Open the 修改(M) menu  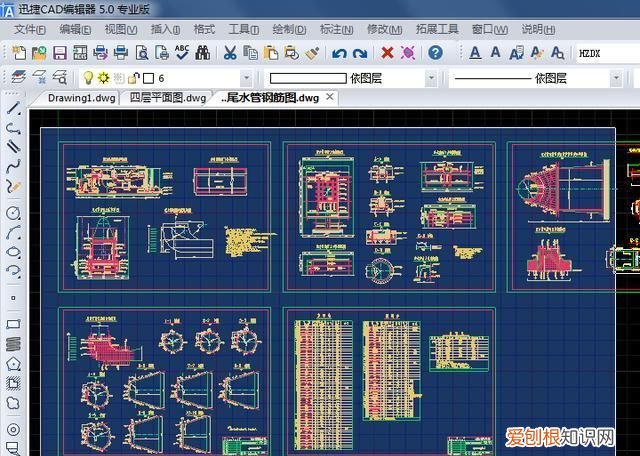[384, 29]
